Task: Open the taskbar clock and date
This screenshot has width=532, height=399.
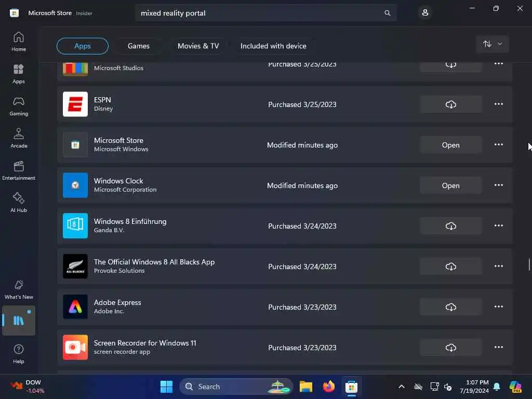Action: [x=474, y=387]
